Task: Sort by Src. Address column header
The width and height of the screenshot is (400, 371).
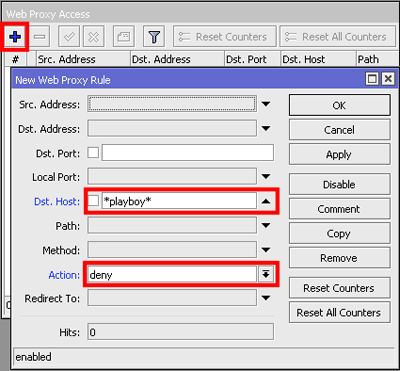Action: [83, 59]
